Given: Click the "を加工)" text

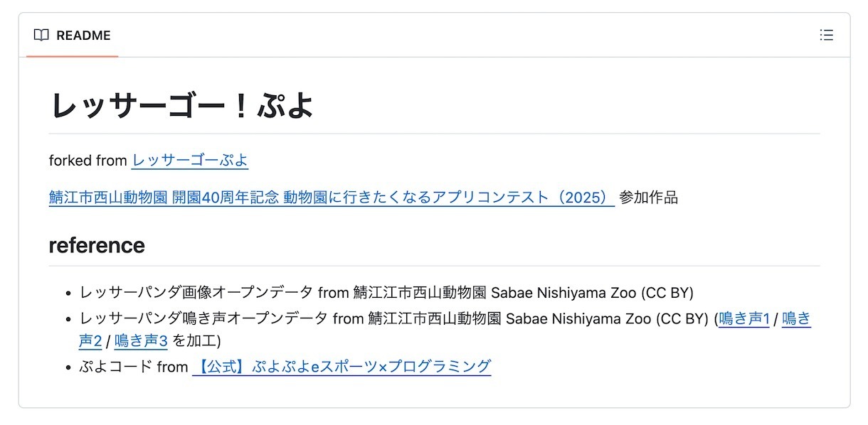Looking at the screenshot, I should (197, 341).
